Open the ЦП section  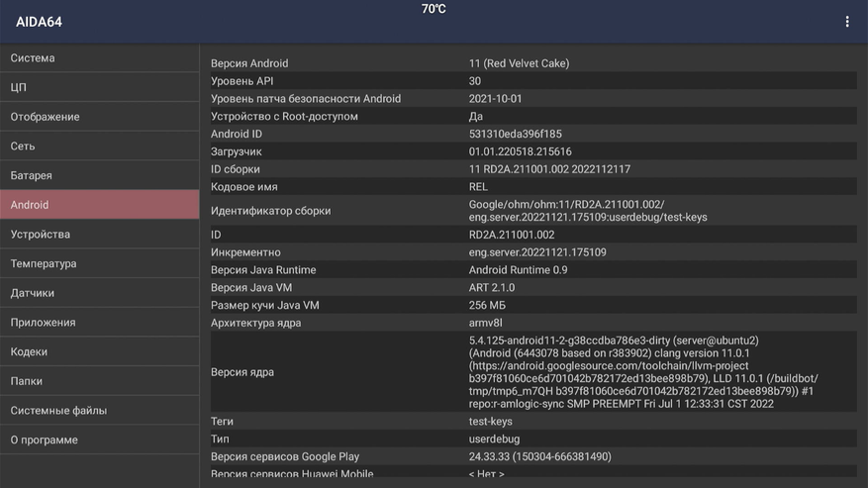[99, 87]
